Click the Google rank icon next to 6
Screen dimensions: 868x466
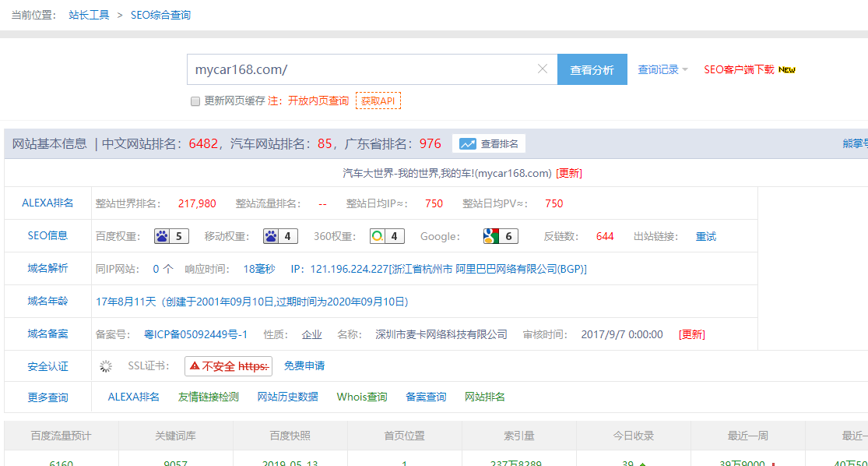491,237
